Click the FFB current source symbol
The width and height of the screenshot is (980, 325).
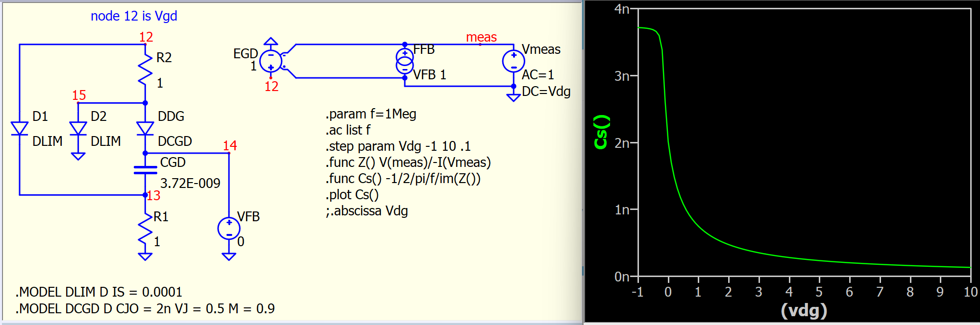(x=405, y=61)
